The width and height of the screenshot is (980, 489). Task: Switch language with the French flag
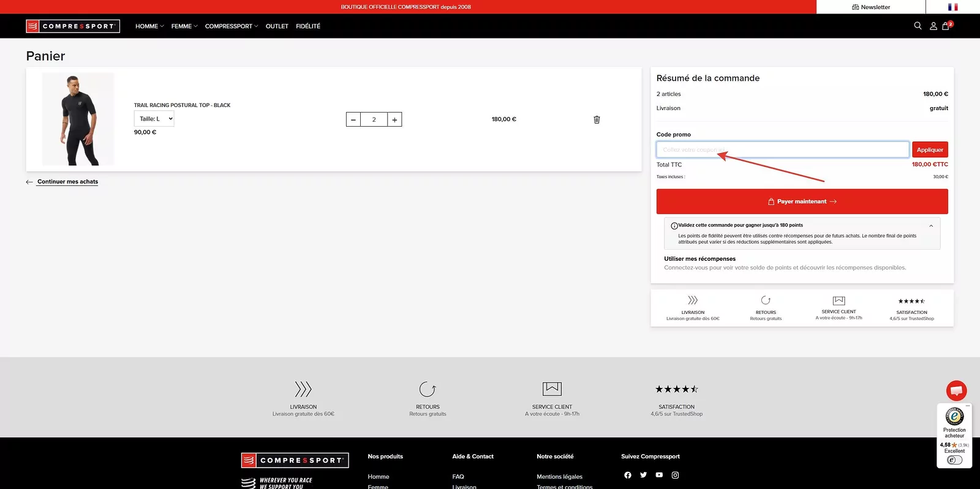[952, 7]
